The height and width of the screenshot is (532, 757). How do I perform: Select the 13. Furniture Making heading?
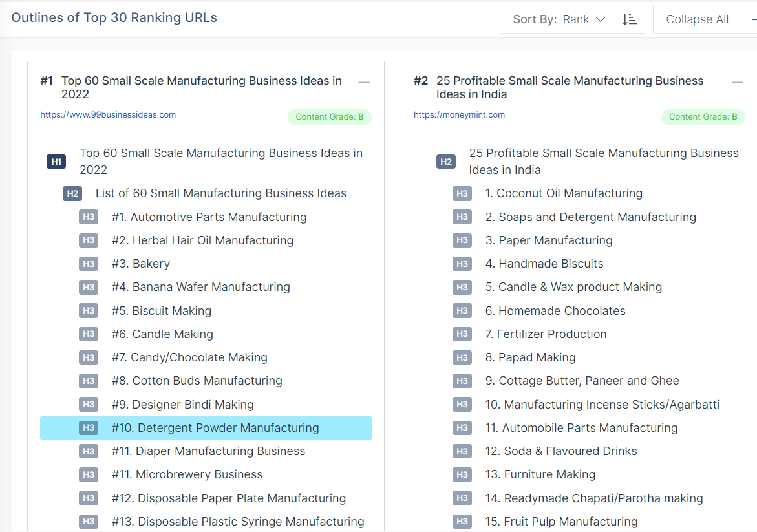[540, 474]
